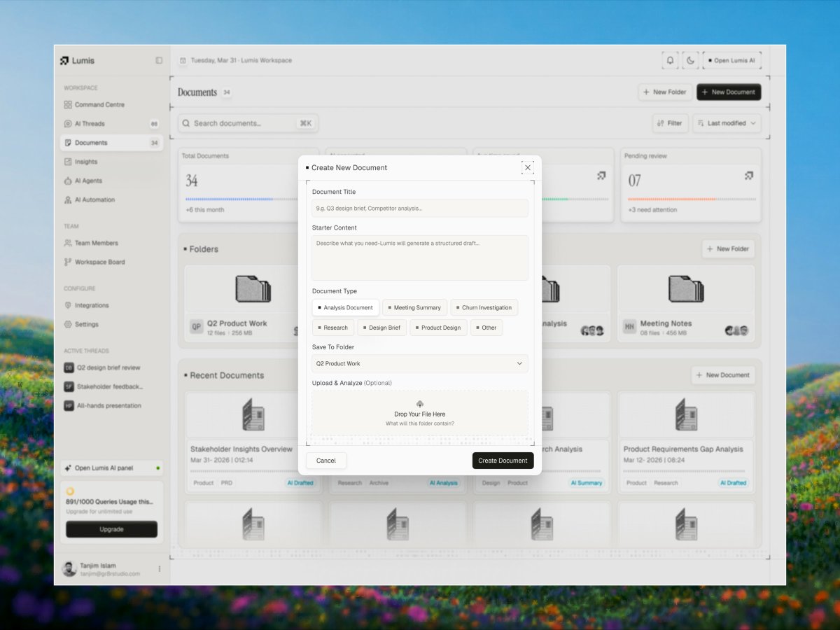Open AI Agents in the sidebar

point(111,181)
